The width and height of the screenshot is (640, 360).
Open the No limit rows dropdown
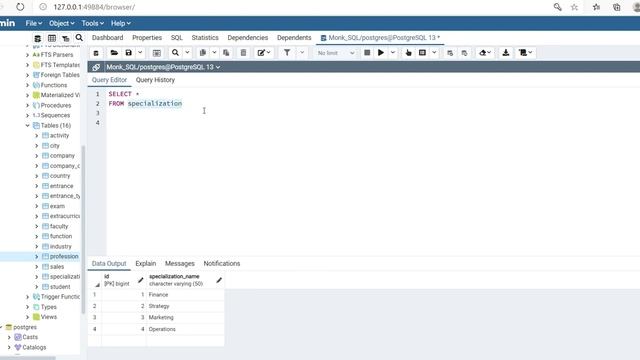point(336,53)
